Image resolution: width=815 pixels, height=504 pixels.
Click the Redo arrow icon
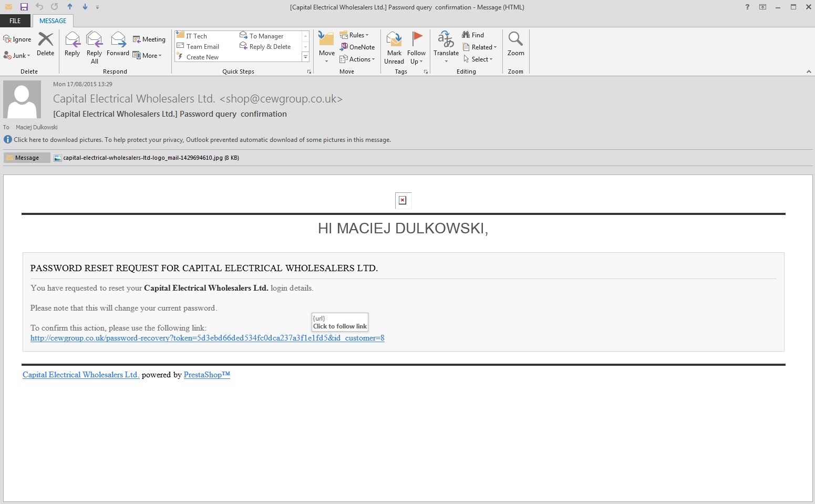pos(55,7)
